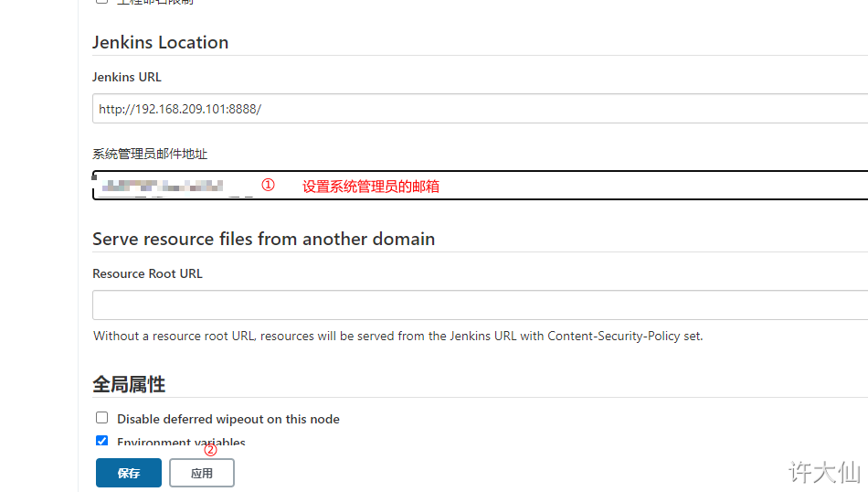The width and height of the screenshot is (868, 492).
Task: Click the red circled number 1 annotation
Action: 268,185
